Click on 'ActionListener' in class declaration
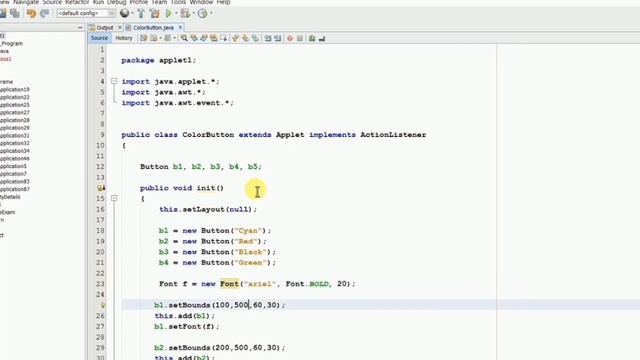 [393, 135]
